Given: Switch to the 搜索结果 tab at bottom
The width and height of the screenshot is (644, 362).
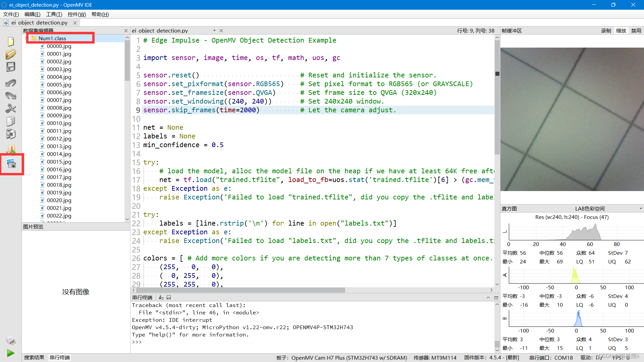Looking at the screenshot, I should [x=34, y=357].
